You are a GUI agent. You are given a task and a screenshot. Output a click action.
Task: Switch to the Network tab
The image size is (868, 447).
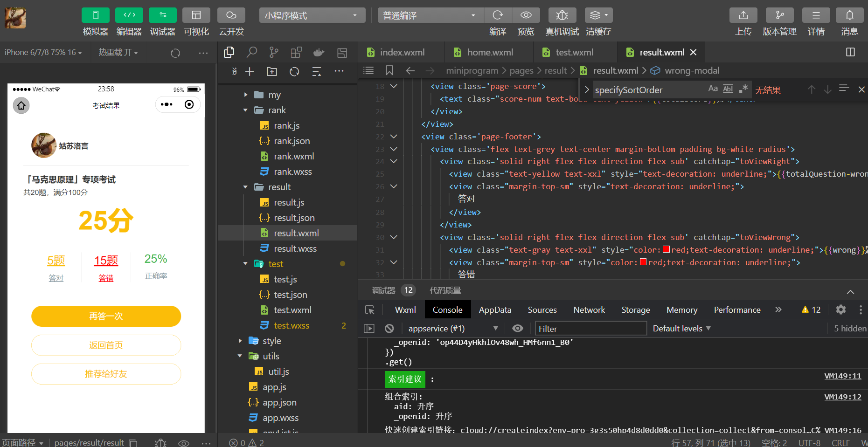tap(589, 310)
